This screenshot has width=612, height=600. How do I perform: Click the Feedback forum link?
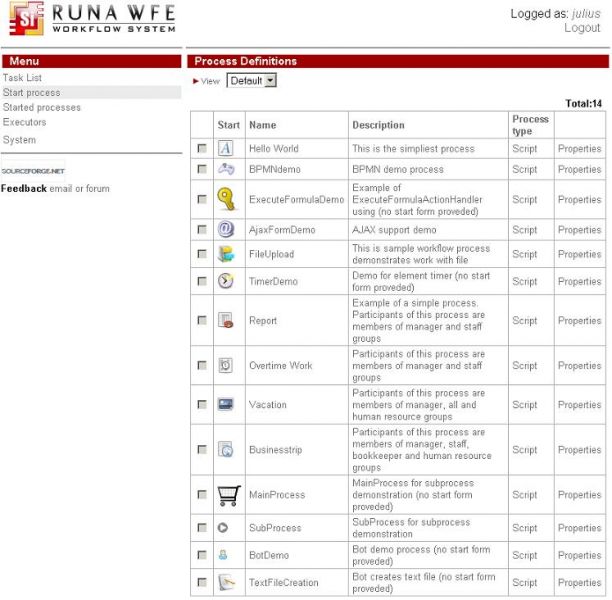tap(98, 189)
